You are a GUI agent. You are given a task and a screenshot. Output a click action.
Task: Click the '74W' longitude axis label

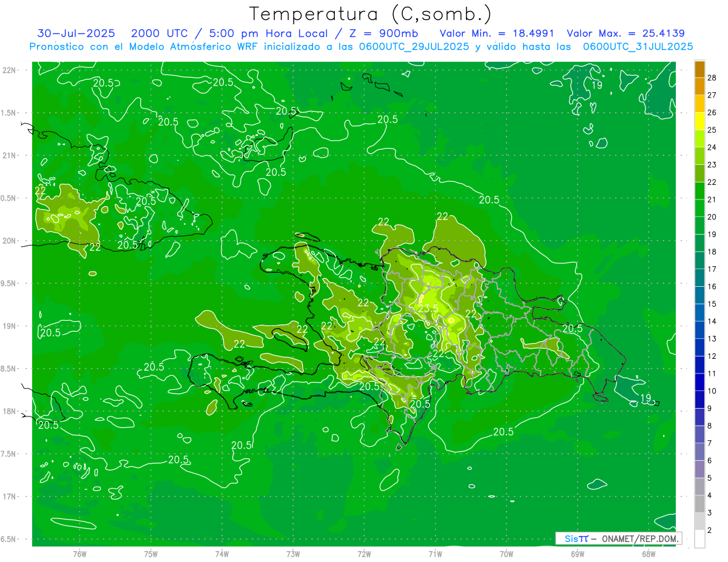[x=222, y=554]
